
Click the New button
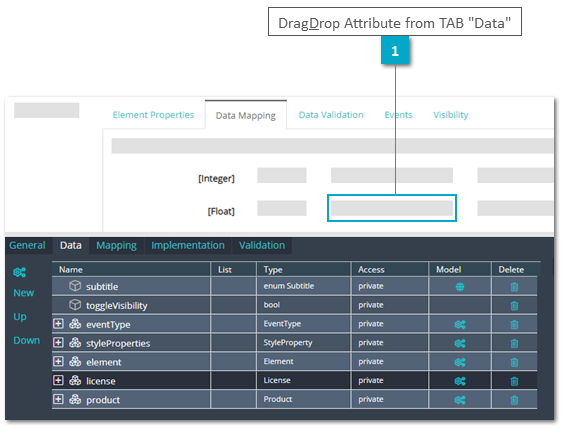(24, 293)
